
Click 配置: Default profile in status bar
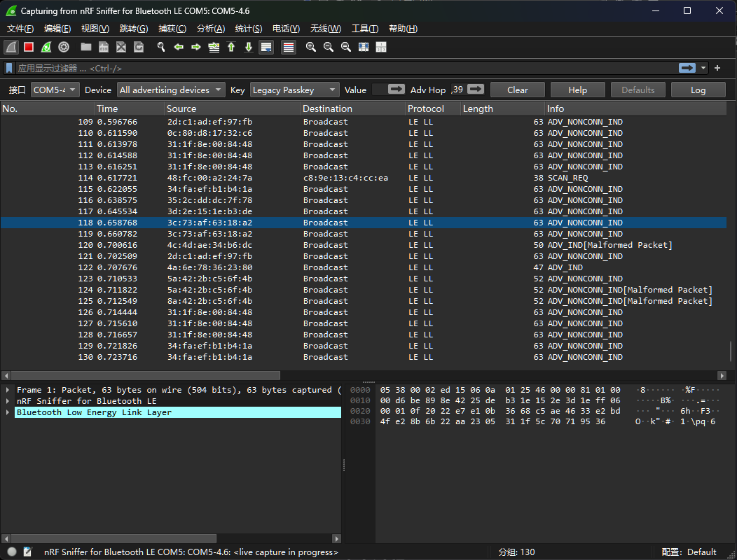click(x=689, y=552)
